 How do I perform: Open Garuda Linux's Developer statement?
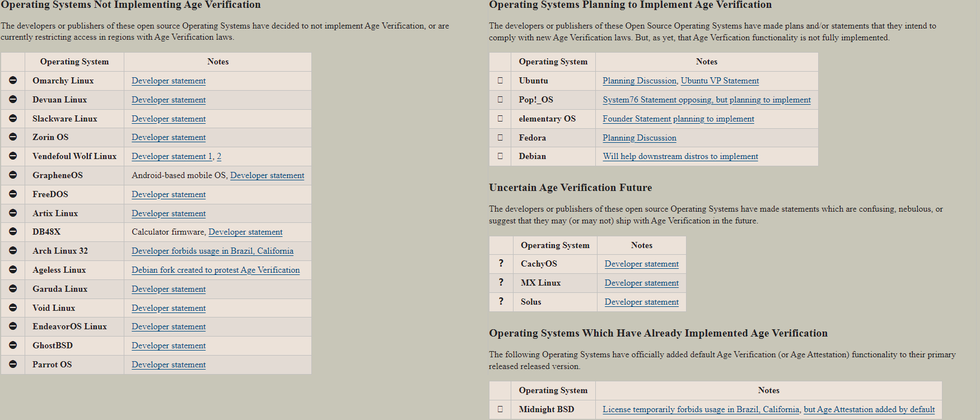click(x=169, y=289)
